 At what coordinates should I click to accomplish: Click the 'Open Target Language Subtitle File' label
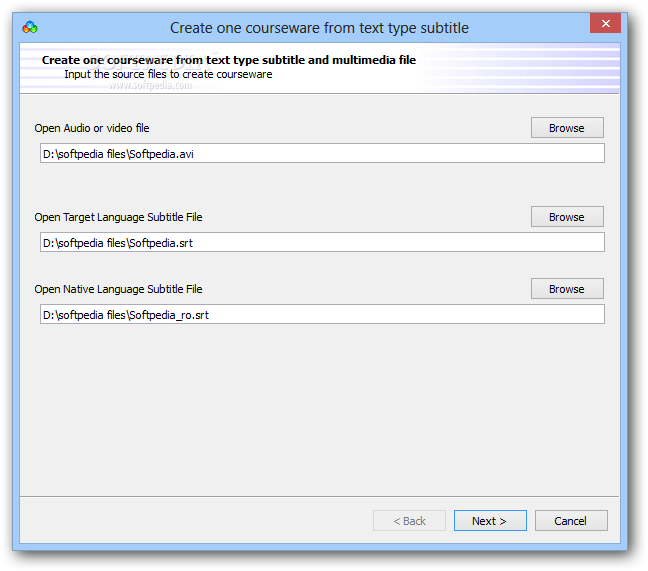118,217
